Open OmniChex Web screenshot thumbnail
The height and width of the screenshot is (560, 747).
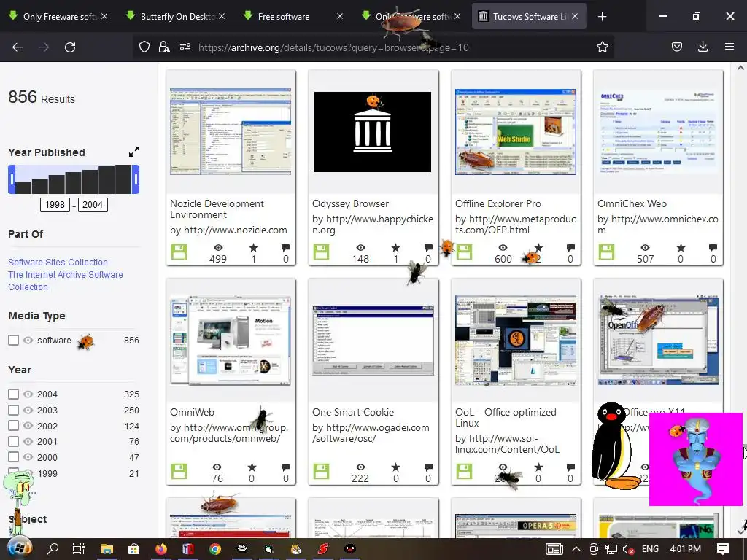pos(657,132)
